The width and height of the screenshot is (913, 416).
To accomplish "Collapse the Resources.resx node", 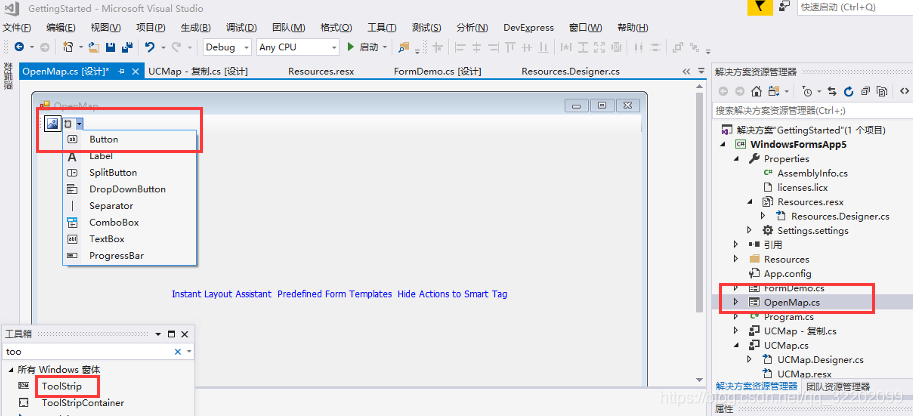I will [750, 202].
